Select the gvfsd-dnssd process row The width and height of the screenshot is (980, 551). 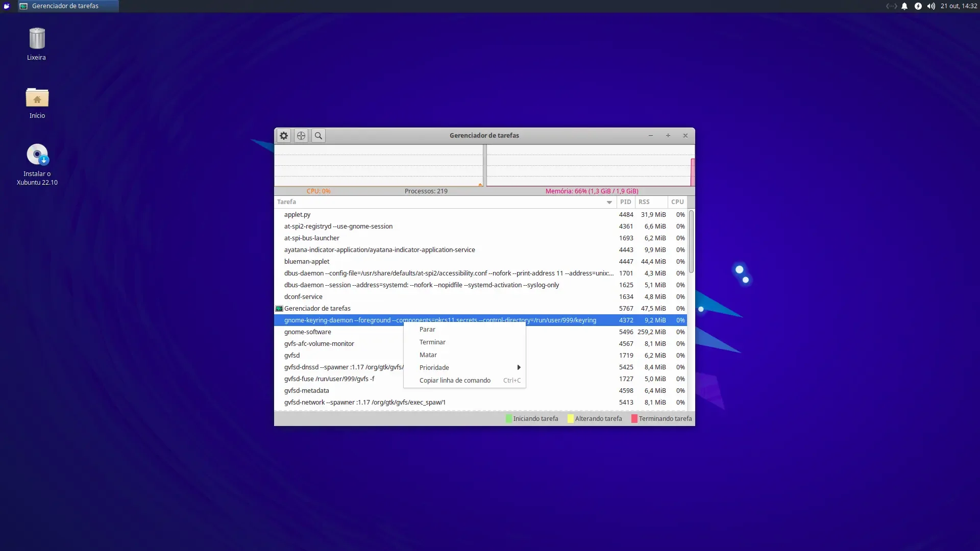(480, 367)
